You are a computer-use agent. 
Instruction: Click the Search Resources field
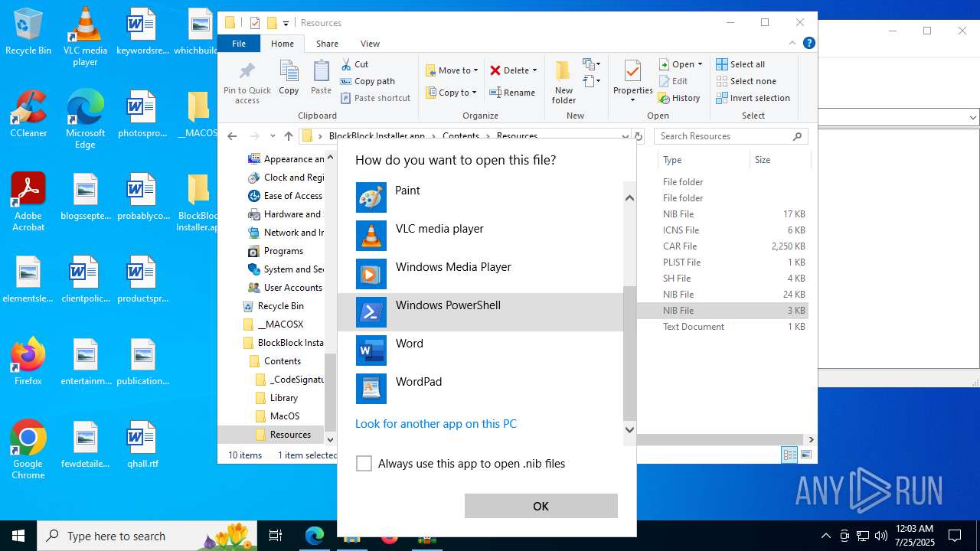(x=731, y=136)
